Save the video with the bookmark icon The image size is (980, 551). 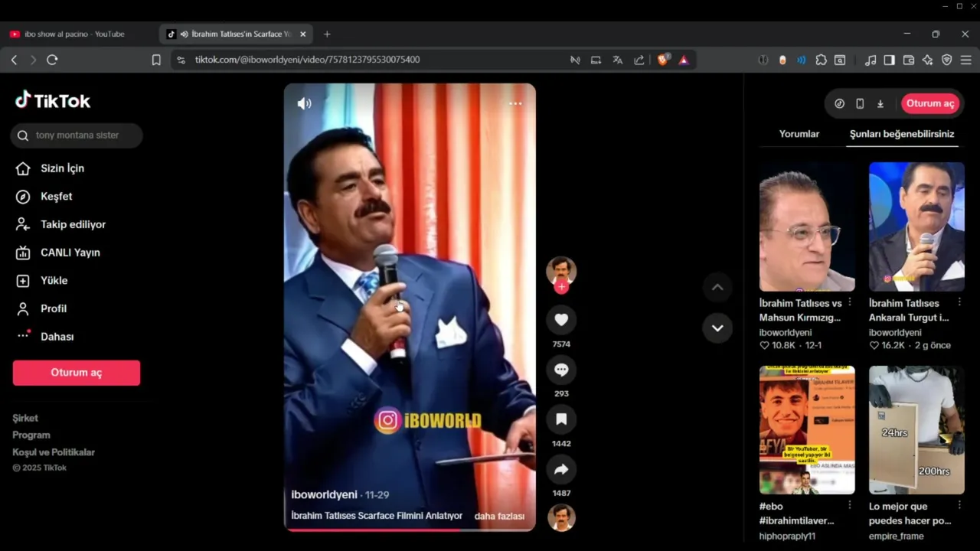click(x=561, y=419)
